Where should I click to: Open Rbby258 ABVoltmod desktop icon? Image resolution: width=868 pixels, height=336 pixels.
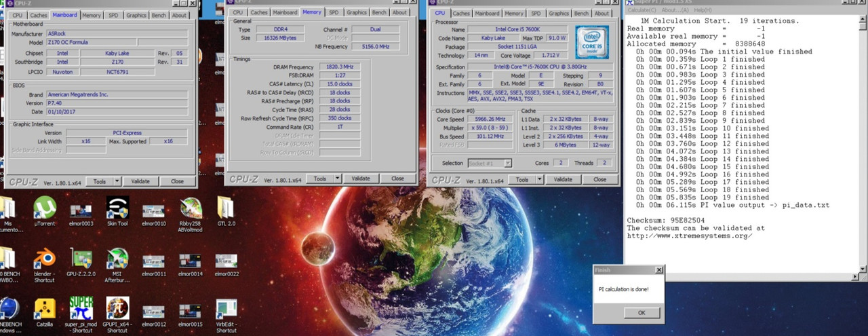pos(191,214)
